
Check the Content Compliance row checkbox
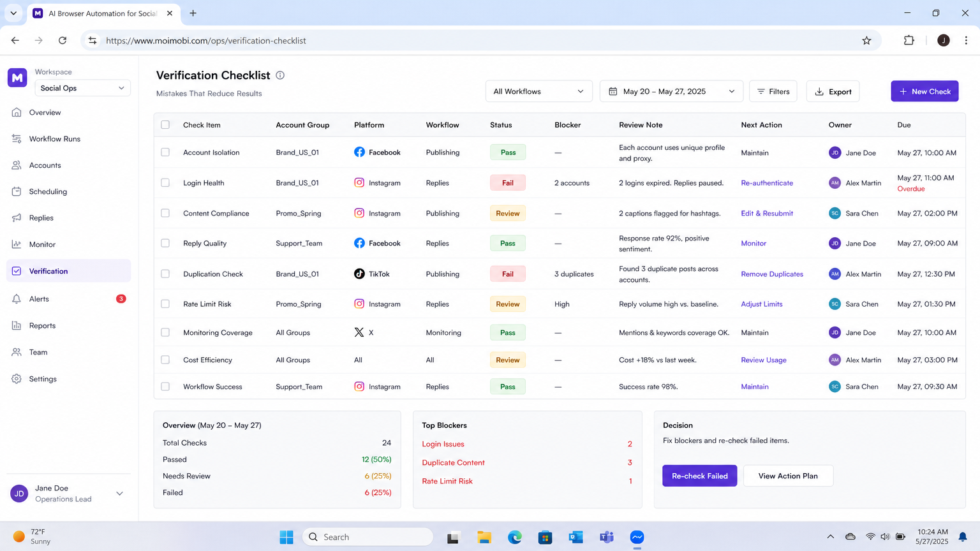pos(165,213)
